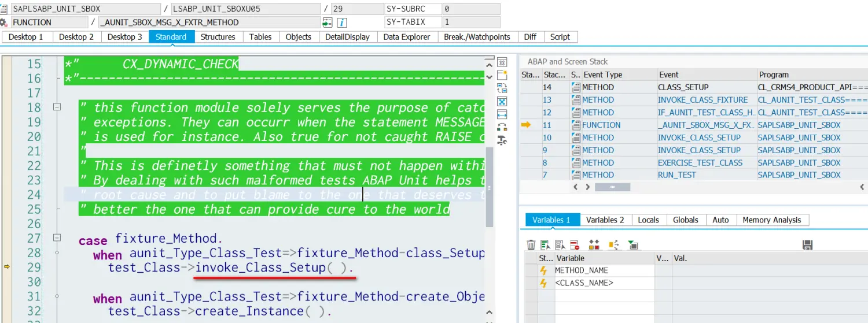This screenshot has height=323, width=868.
Task: Click the services of tool icon
Action: (x=502, y=127)
